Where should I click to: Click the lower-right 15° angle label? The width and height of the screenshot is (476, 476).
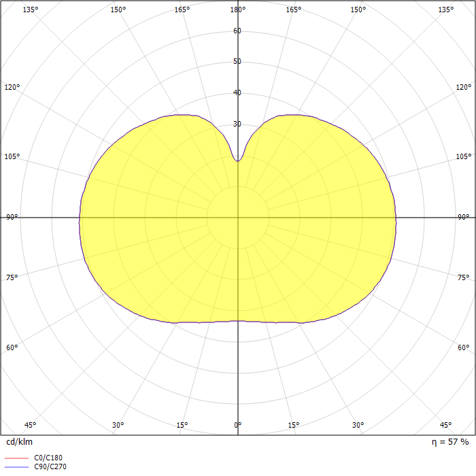pos(294,425)
